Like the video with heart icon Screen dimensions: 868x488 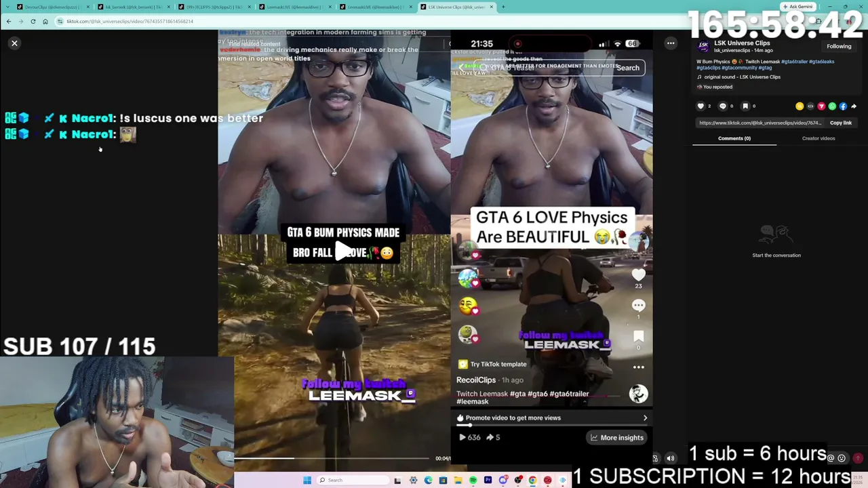(701, 106)
